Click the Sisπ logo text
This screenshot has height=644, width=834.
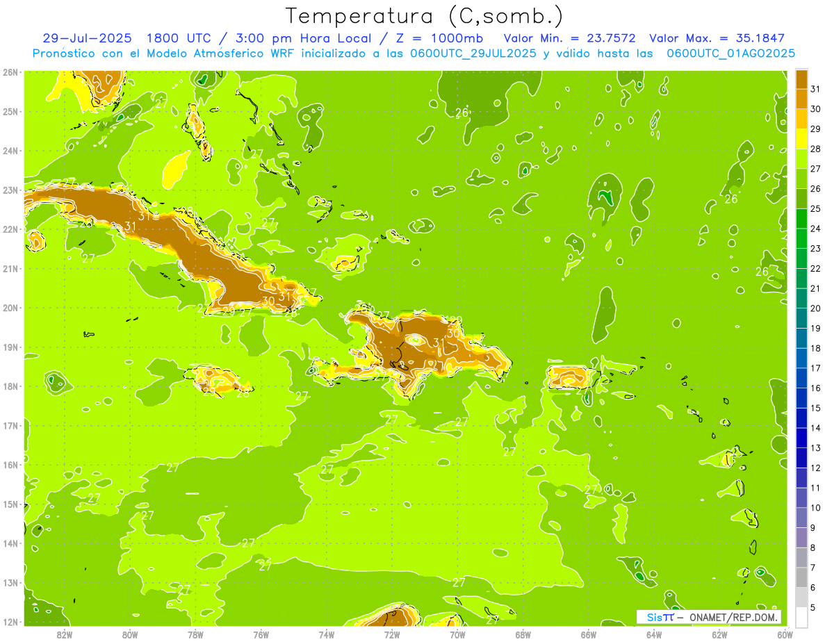[660, 617]
